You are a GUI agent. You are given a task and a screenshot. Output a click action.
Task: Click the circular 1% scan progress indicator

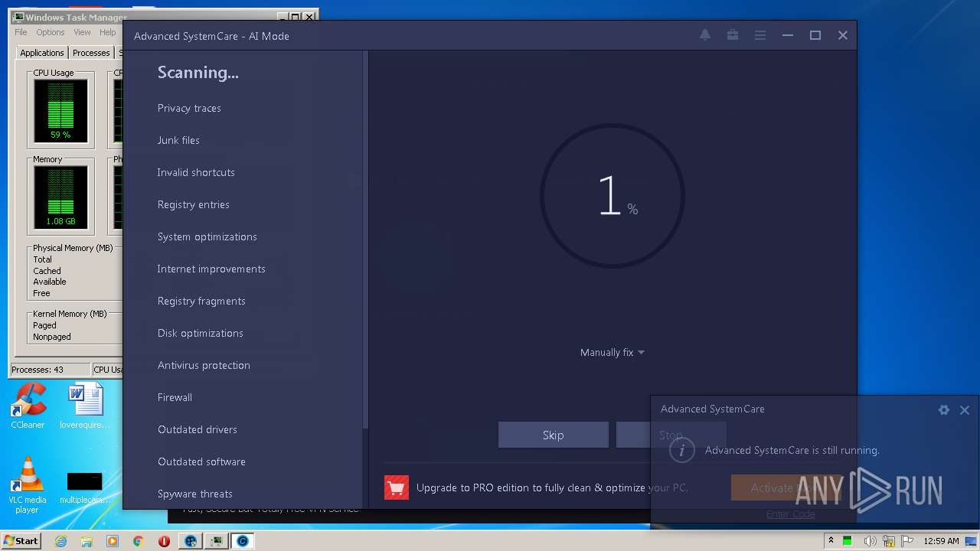[x=612, y=196]
